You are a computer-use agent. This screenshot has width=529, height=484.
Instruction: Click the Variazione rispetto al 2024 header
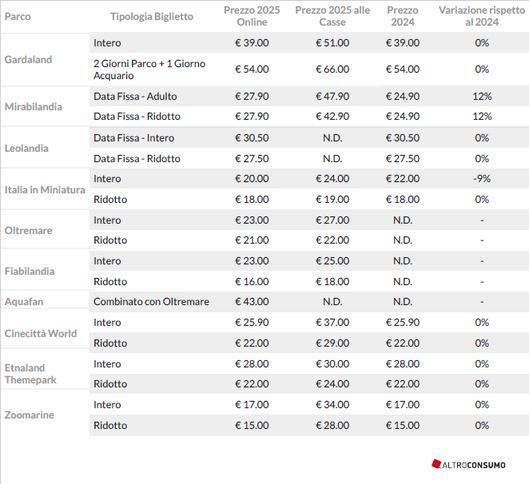[x=482, y=16]
